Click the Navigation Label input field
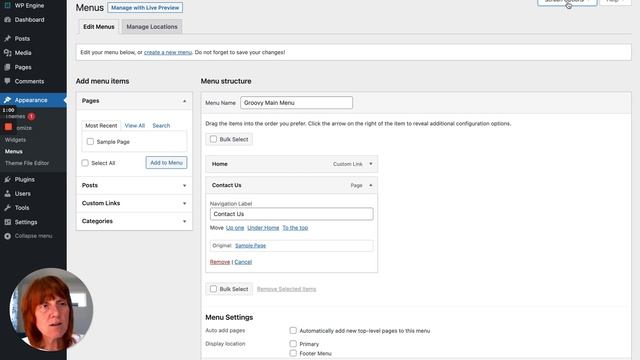640x360 pixels. click(291, 214)
